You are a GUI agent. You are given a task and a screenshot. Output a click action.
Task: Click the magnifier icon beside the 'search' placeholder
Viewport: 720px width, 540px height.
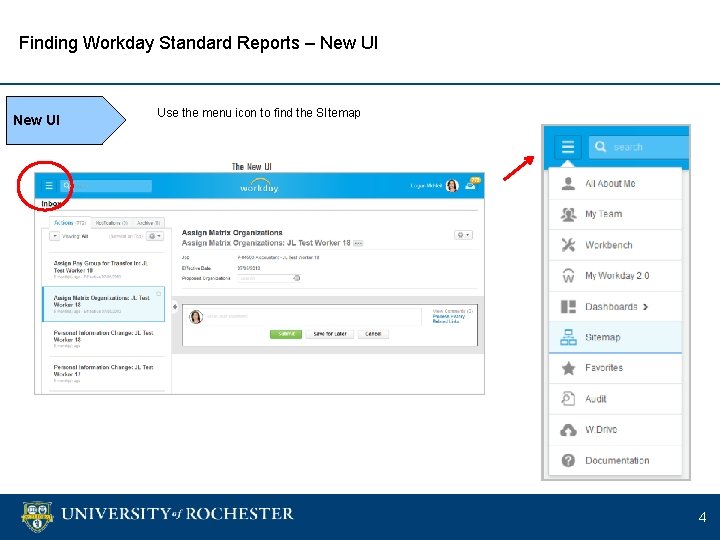coord(600,146)
